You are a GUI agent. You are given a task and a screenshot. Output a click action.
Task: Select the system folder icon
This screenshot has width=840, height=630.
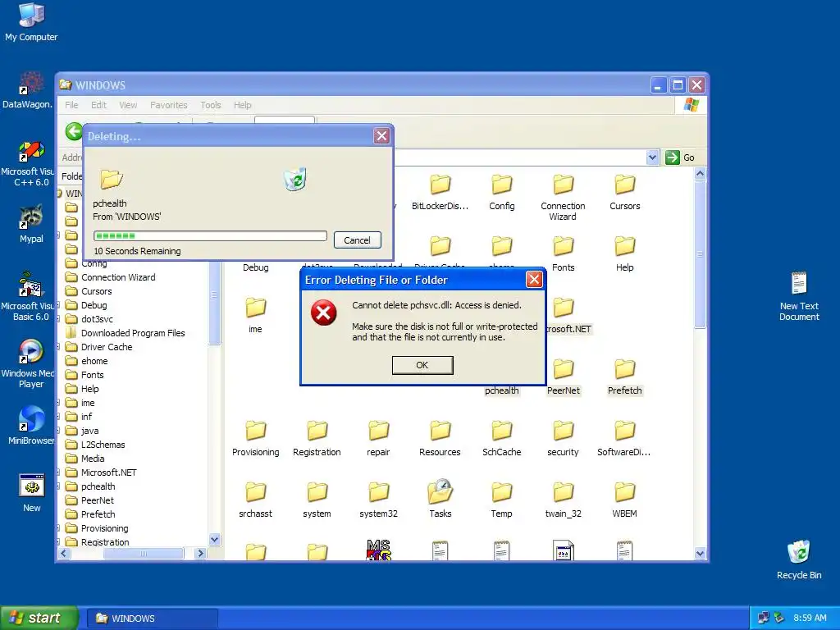pos(317,492)
